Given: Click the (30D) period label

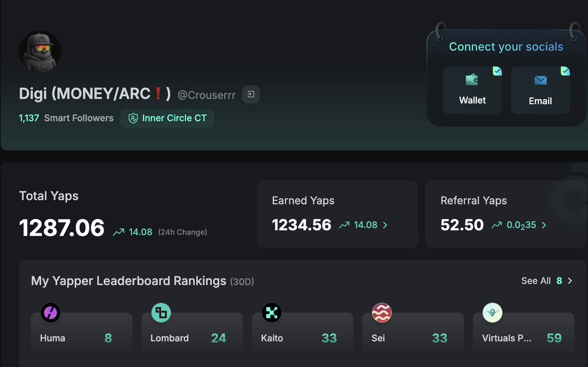Looking at the screenshot, I should [x=242, y=282].
